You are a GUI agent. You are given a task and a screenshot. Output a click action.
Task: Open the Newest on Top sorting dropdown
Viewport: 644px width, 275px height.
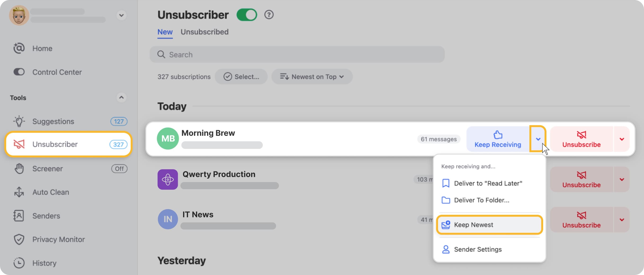point(312,77)
